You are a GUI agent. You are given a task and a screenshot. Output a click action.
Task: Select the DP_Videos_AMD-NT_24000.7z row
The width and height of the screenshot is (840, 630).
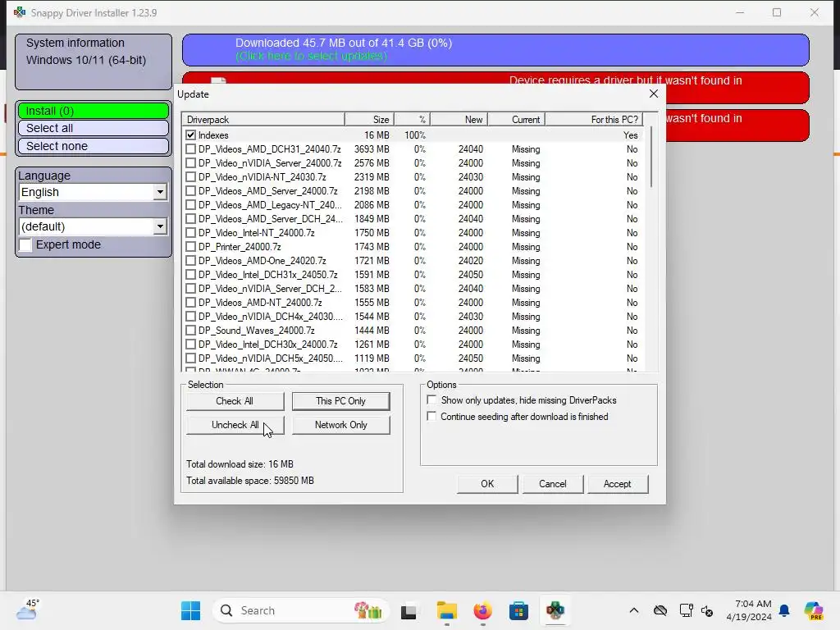tap(413, 302)
